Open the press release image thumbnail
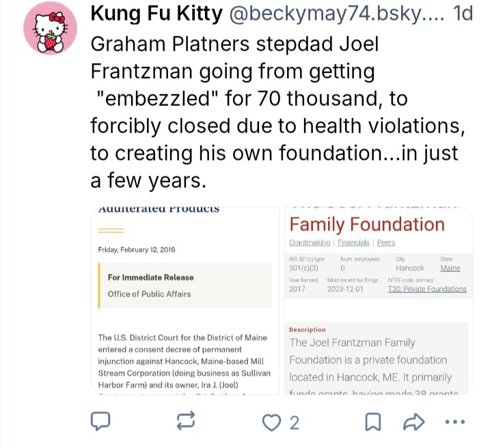Image resolution: width=492 pixels, height=448 pixels. tap(184, 300)
